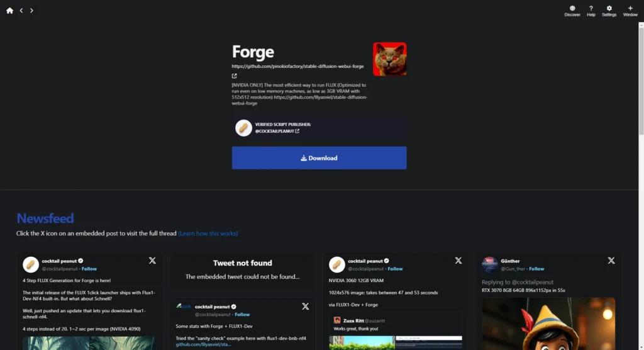Image resolution: width=644 pixels, height=350 pixels.
Task: Go to the Pinokio home screen
Action: (x=9, y=11)
